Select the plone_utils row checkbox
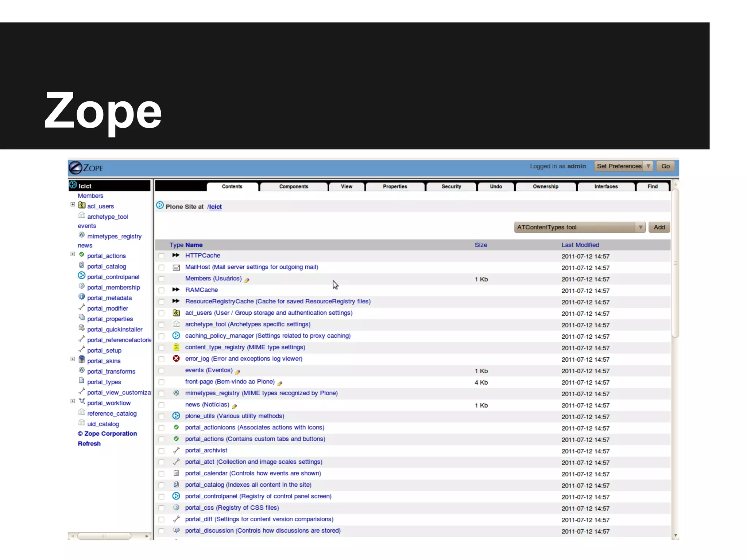The width and height of the screenshot is (747, 560). tap(161, 416)
